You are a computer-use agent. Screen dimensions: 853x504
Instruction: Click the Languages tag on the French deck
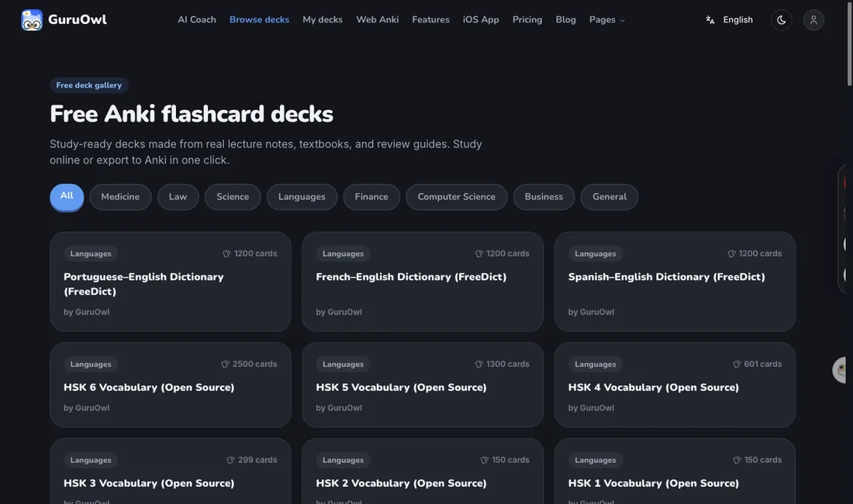(x=343, y=254)
